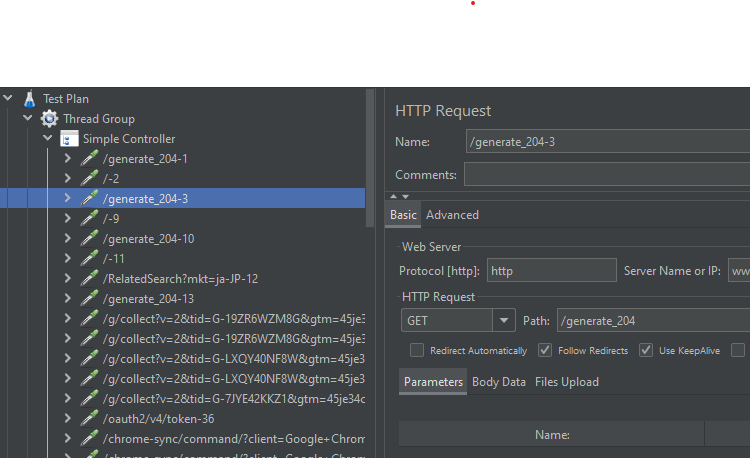Click the /oauth2/v4/token-36 sampler icon
750x458 pixels.
(89, 419)
